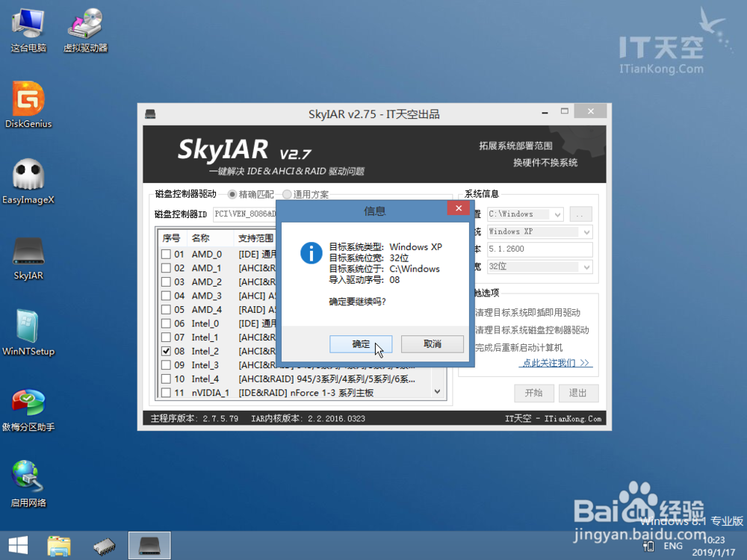Image resolution: width=747 pixels, height=560 pixels.
Task: Select the 通用方案 radio button
Action: pyautogui.click(x=287, y=194)
